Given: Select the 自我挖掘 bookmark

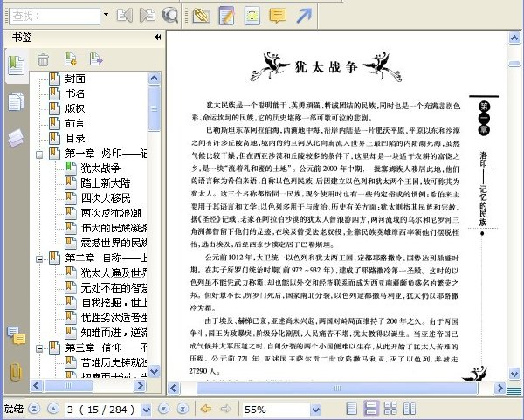Looking at the screenshot, I should (114, 303).
